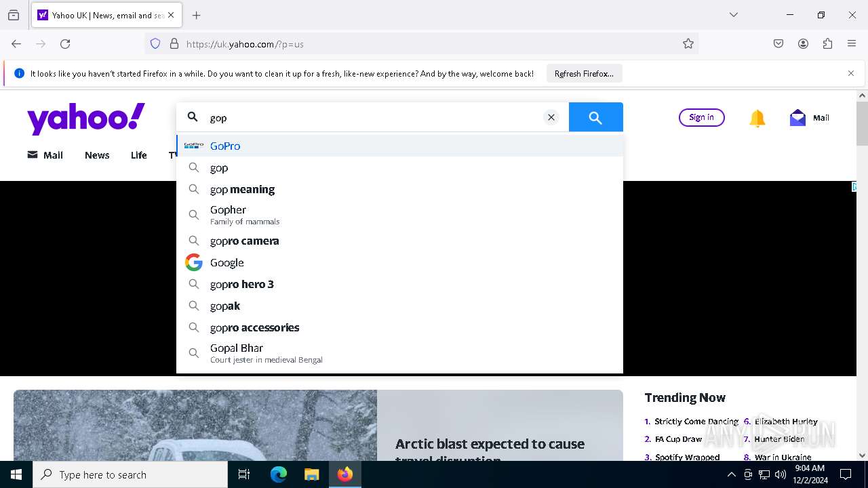The height and width of the screenshot is (488, 868).
Task: Bookmark this page with star icon
Action: [688, 44]
